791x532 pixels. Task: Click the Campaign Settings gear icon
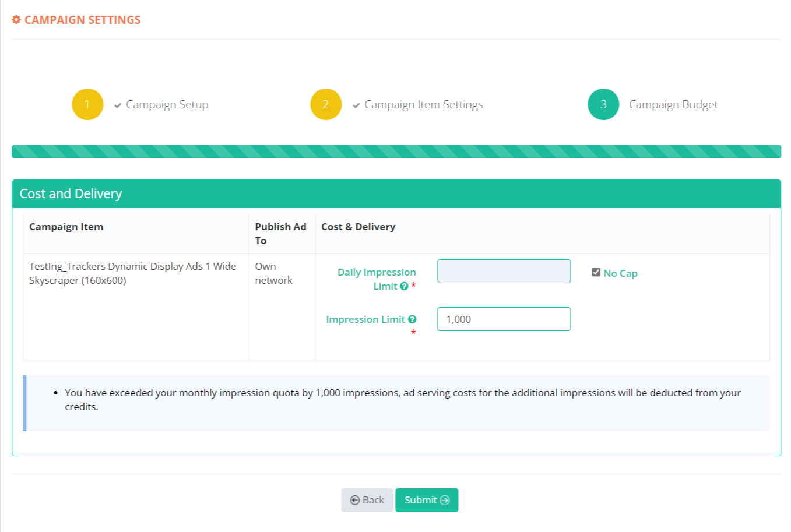(16, 20)
